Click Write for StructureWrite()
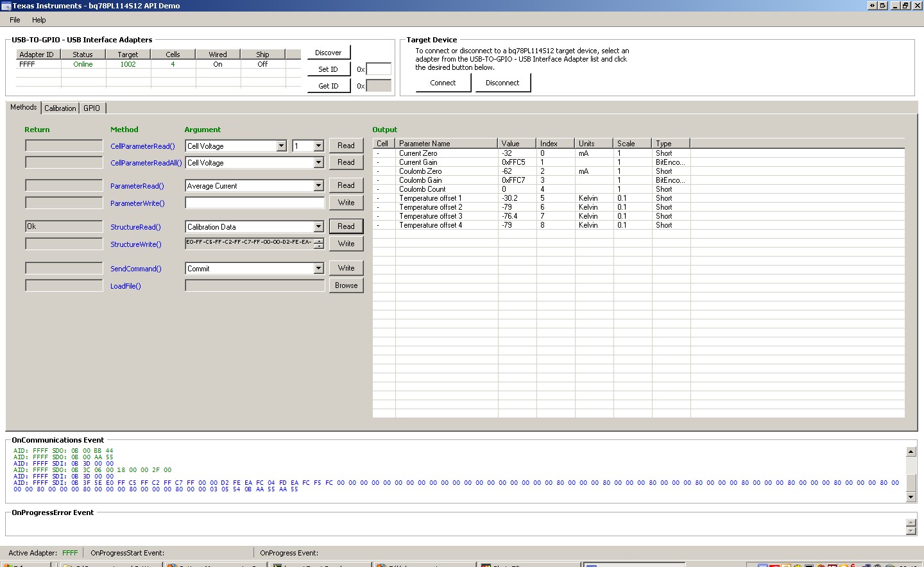Screen dimensions: 924x567 point(346,244)
